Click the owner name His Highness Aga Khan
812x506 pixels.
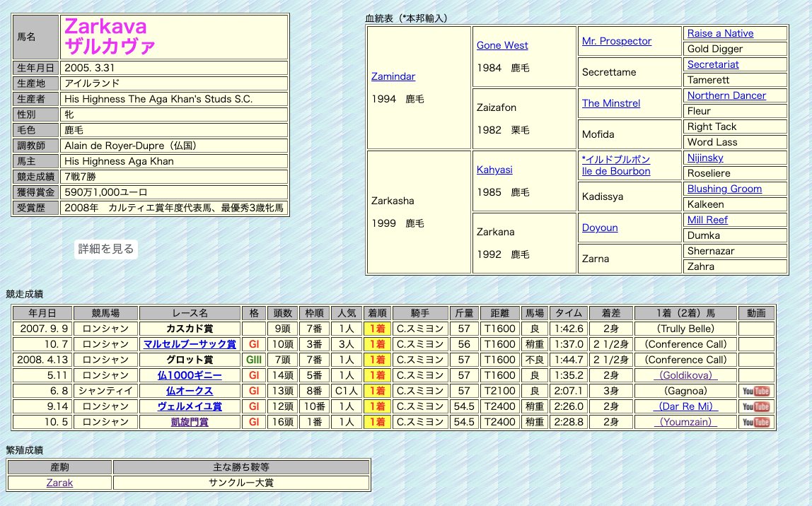click(x=119, y=161)
